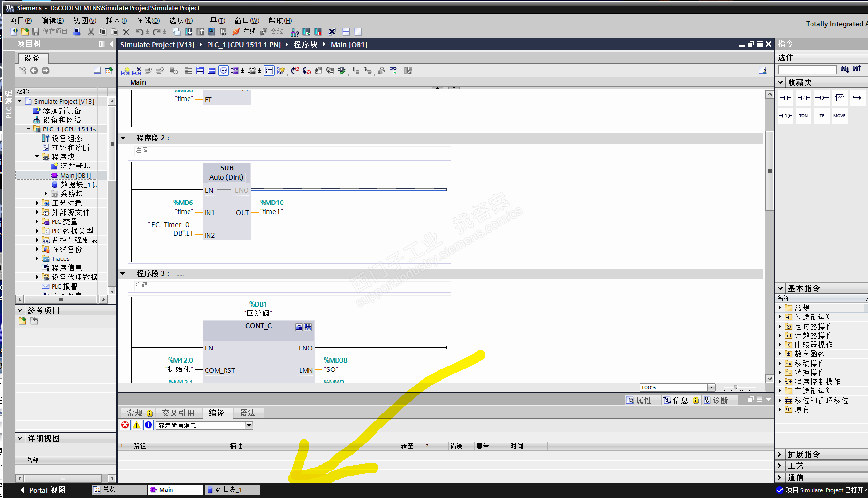Click the split editor vertically icon

(358, 32)
